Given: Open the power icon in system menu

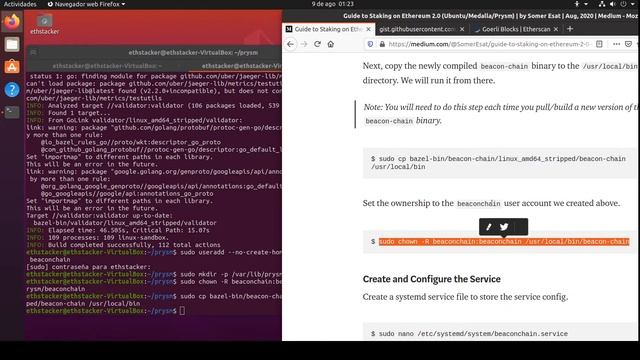Looking at the screenshot, I should (x=623, y=4).
